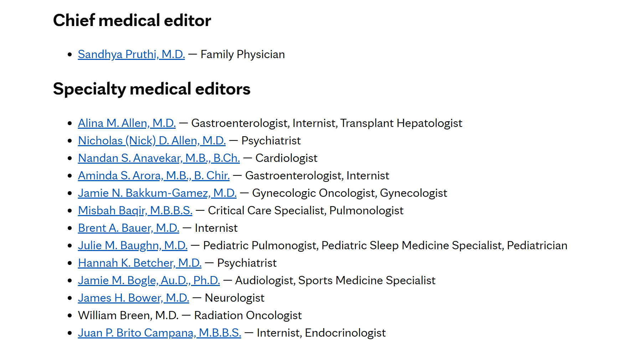Click the Specialty medical editors heading
The image size is (644, 342).
(151, 89)
